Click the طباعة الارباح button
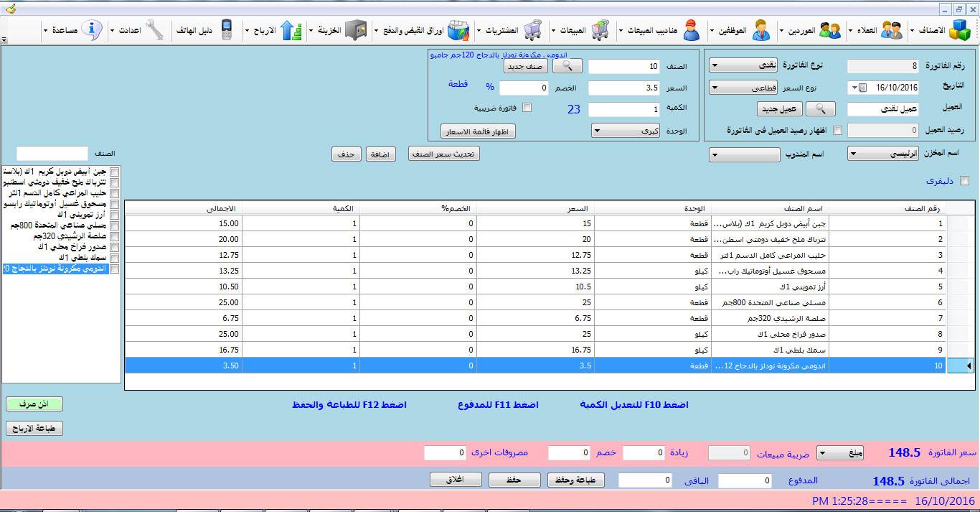 [34, 429]
